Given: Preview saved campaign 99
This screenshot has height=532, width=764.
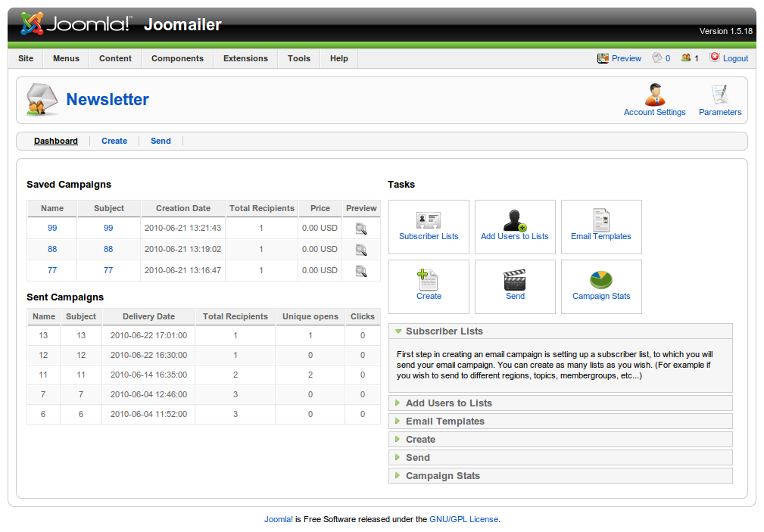Looking at the screenshot, I should point(361,229).
